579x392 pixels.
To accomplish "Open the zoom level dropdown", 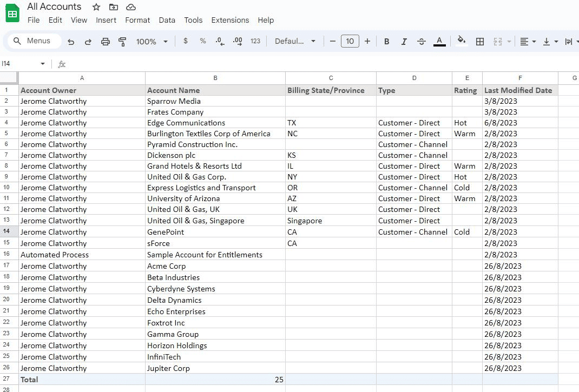I will tap(152, 41).
